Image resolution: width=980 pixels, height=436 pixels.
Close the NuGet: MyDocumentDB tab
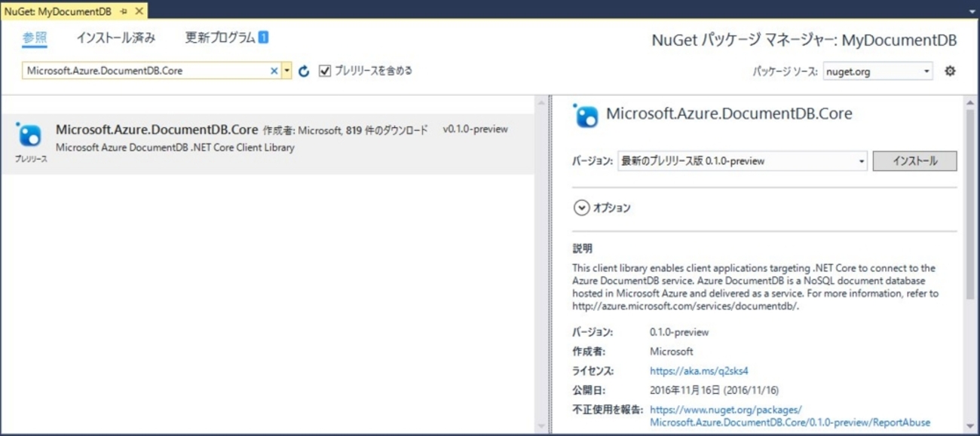pos(139,11)
